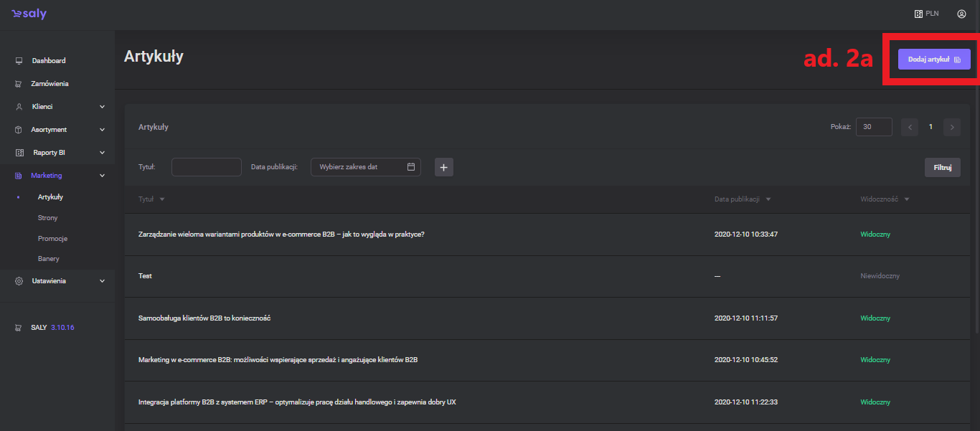980x431 pixels.
Task: Open the user profile icon
Action: pos(961,14)
